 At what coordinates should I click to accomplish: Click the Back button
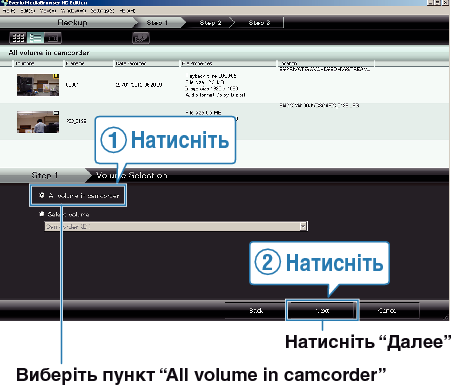click(256, 310)
